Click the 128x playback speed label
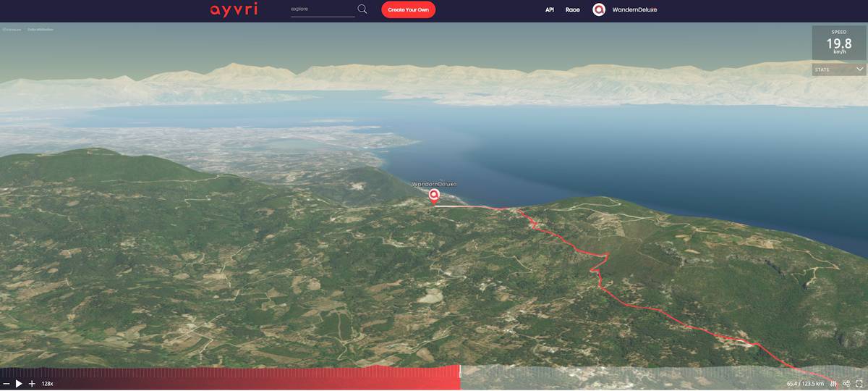The width and height of the screenshot is (868, 391). pyautogui.click(x=47, y=384)
